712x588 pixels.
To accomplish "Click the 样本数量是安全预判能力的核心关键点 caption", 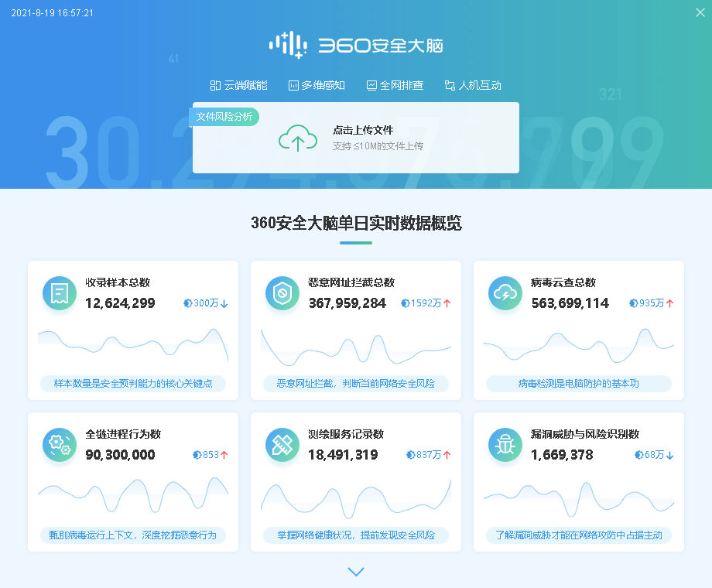I will (x=133, y=383).
